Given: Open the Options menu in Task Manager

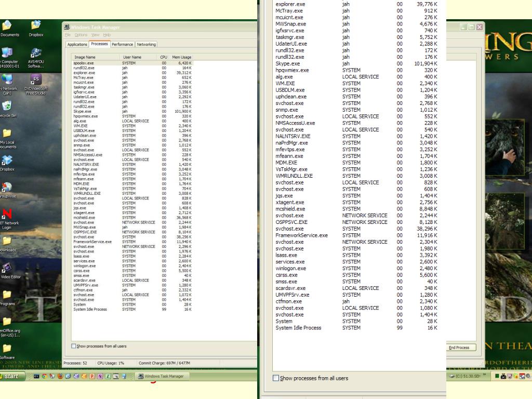Looking at the screenshot, I should [81, 35].
